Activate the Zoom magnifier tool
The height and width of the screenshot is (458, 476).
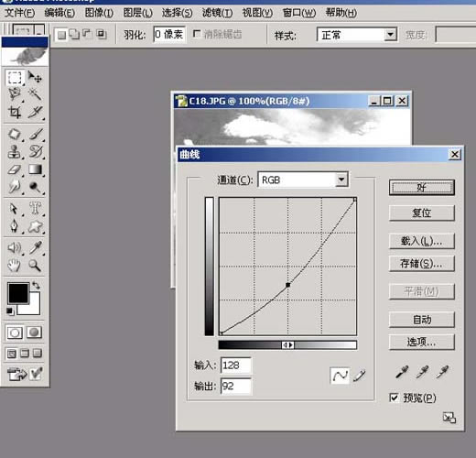point(35,266)
